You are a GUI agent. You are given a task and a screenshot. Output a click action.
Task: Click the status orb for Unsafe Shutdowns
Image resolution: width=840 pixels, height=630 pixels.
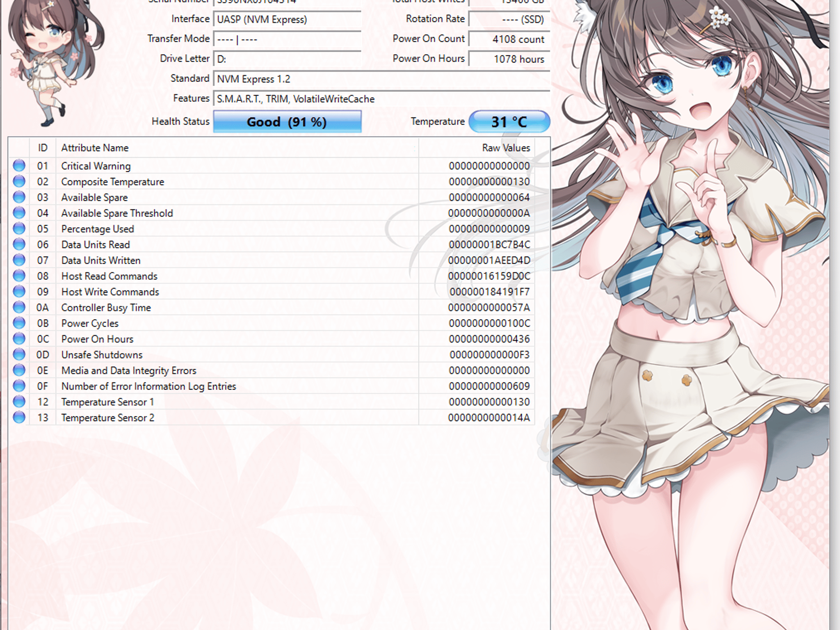pyautogui.click(x=19, y=354)
